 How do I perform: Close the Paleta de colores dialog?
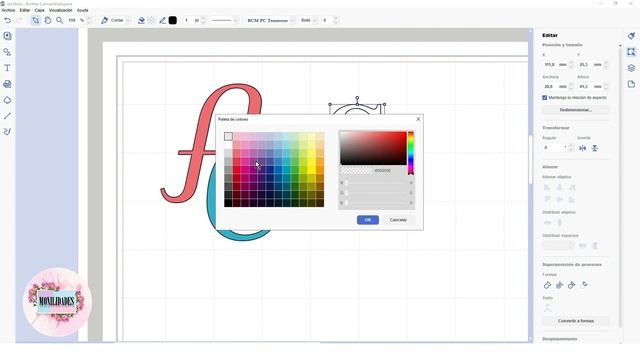point(418,119)
